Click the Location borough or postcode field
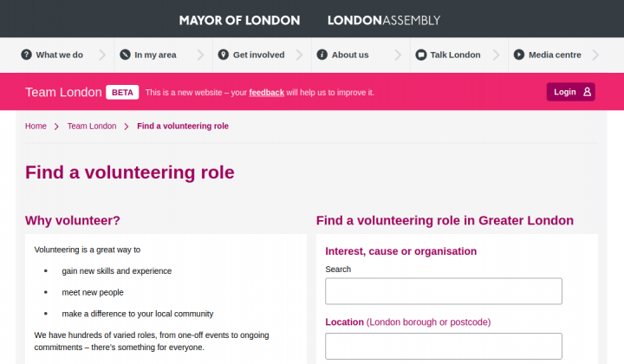The image size is (624, 364). point(444,346)
